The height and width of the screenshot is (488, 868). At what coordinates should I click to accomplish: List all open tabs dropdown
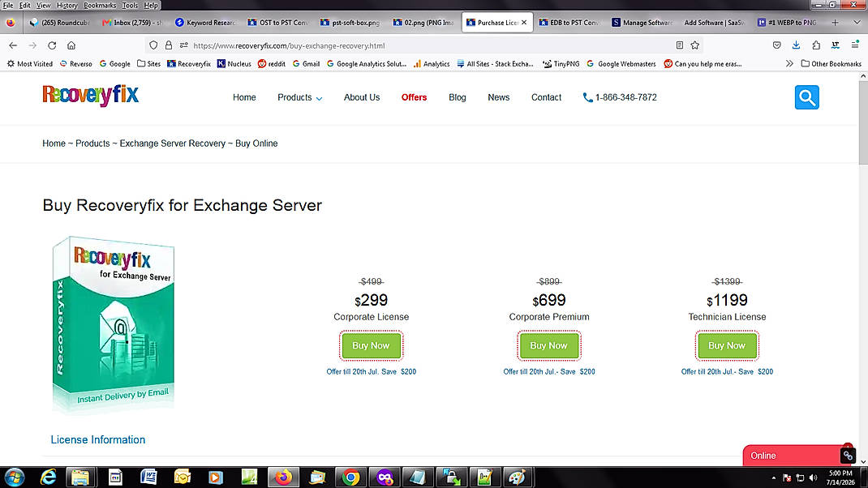point(857,23)
